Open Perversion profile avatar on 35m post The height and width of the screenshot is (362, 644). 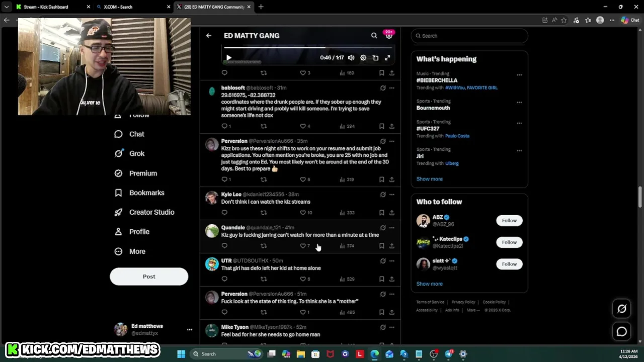click(x=212, y=144)
